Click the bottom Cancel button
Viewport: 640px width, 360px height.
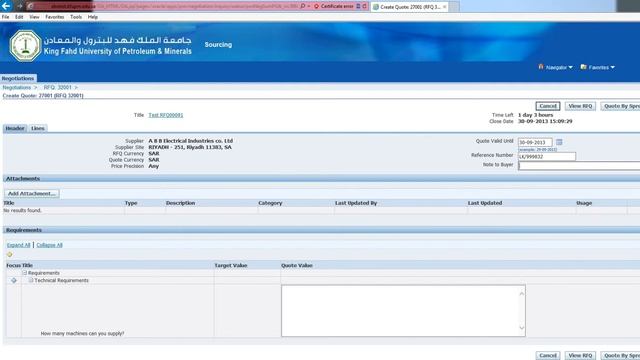point(548,356)
